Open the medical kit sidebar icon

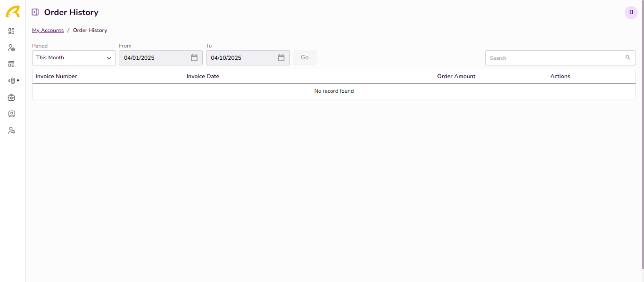pyautogui.click(x=11, y=97)
